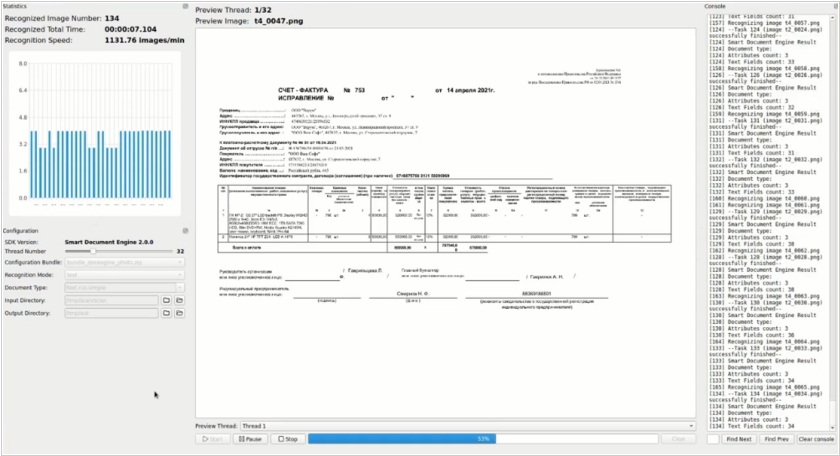Click the console search text field

tap(712, 439)
